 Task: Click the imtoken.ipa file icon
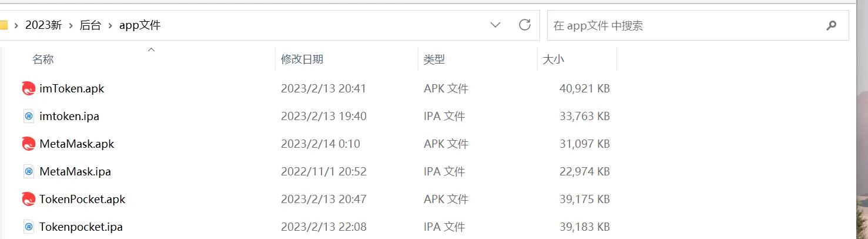pos(29,117)
